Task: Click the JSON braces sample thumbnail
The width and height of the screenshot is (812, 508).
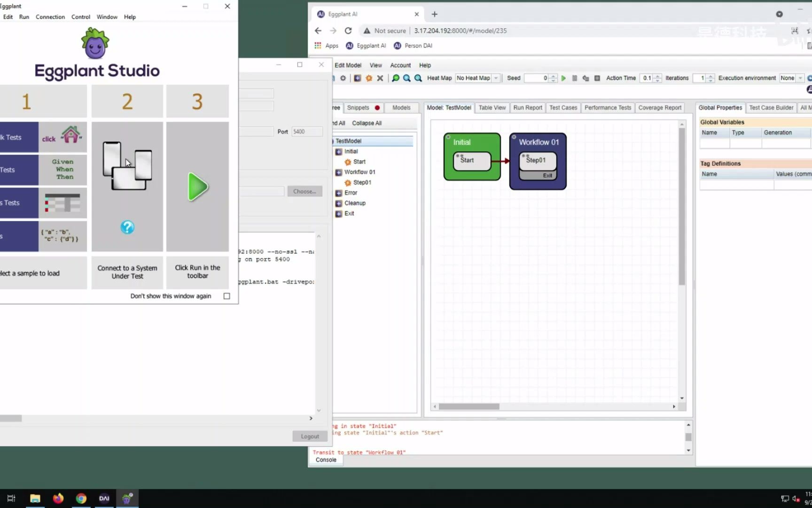Action: point(63,236)
